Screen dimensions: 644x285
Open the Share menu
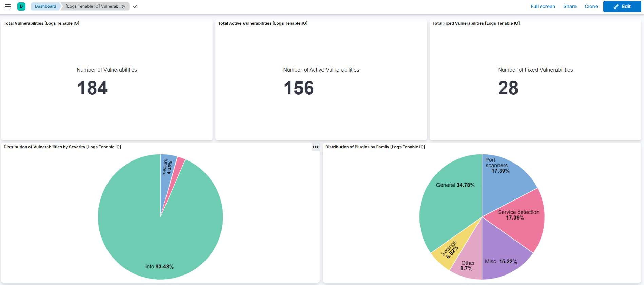(x=570, y=6)
